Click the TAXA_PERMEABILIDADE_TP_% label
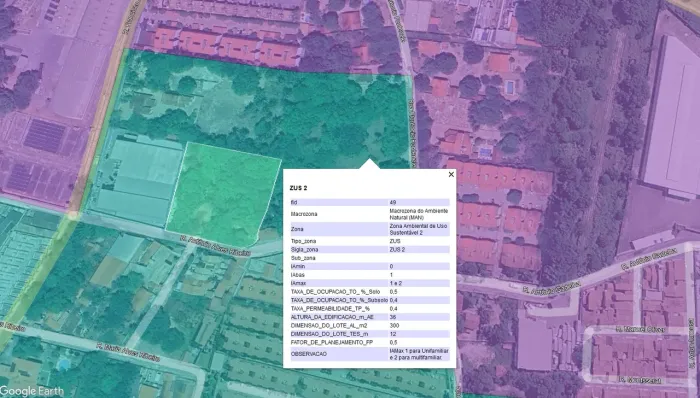Image resolution: width=700 pixels, height=398 pixels. [x=330, y=309]
